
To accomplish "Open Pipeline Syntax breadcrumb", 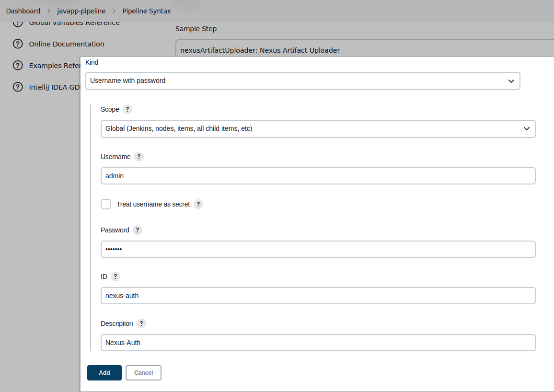I will (147, 11).
